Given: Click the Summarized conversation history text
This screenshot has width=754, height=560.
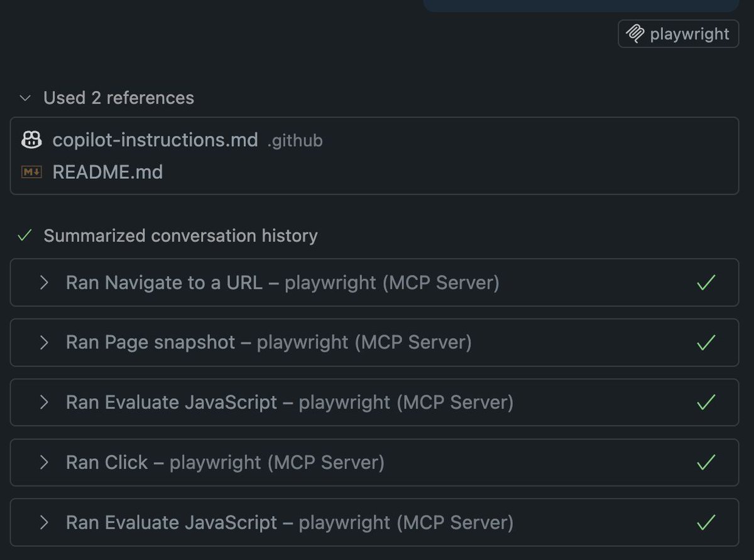Looking at the screenshot, I should 180,236.
